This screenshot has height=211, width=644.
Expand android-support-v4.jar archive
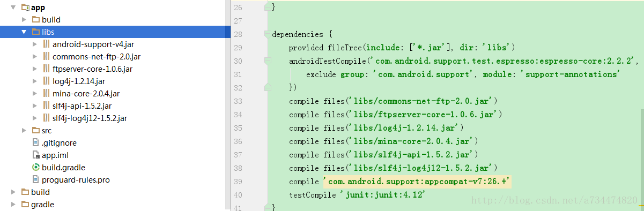35,44
